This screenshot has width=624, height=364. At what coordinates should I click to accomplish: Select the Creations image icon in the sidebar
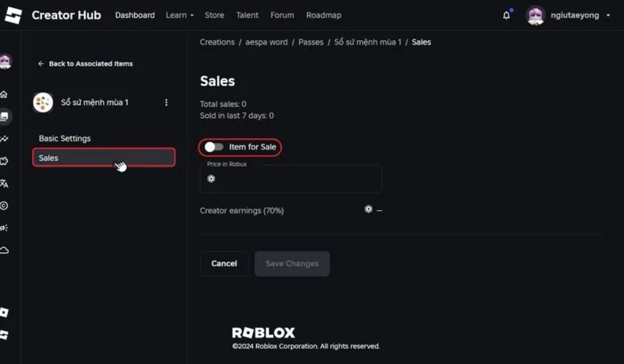coord(5,116)
